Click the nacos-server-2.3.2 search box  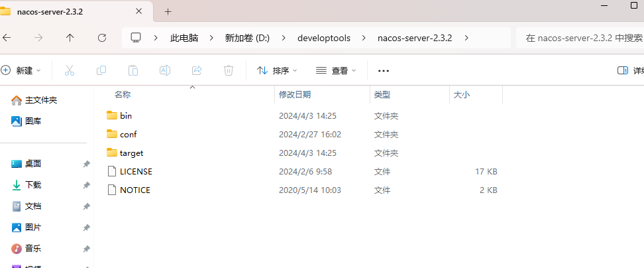(x=580, y=38)
